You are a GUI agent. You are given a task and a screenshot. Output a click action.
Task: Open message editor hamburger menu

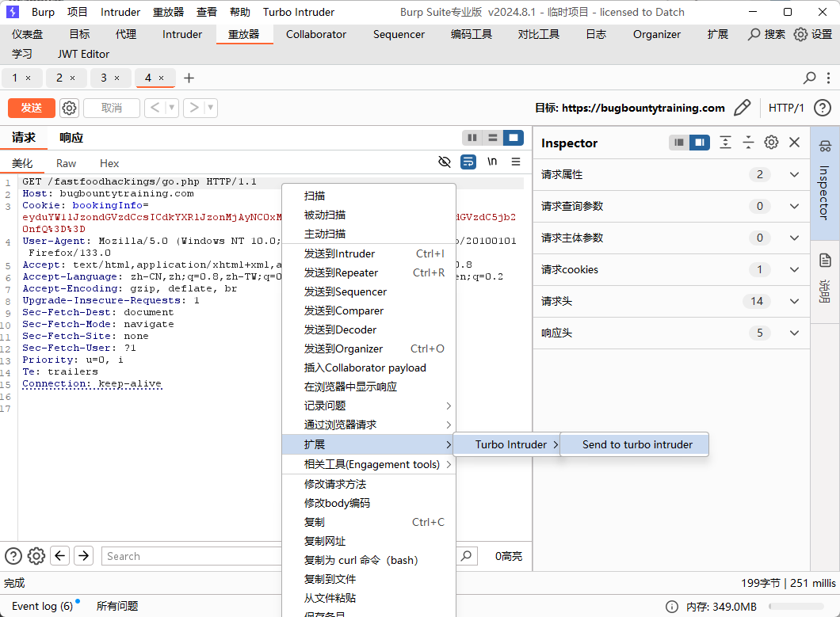click(515, 162)
